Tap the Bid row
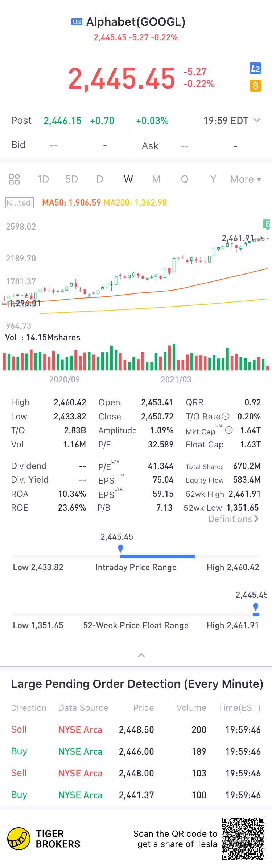Viewport: 272px width, 868px height. pyautogui.click(x=68, y=145)
